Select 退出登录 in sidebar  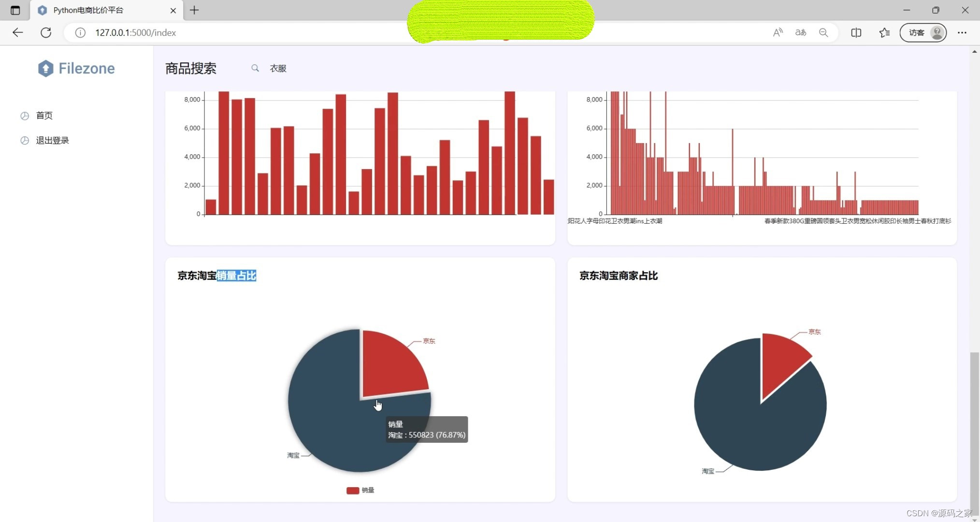coord(52,140)
